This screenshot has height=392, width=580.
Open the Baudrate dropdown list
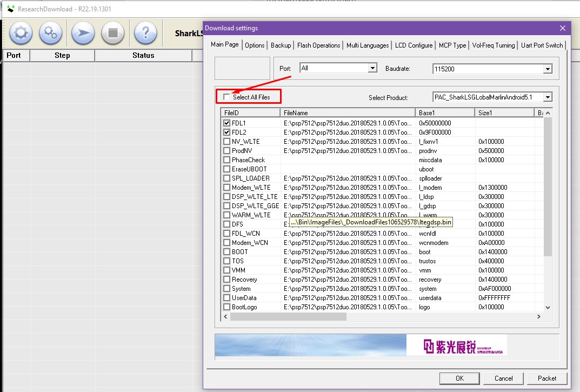(548, 69)
